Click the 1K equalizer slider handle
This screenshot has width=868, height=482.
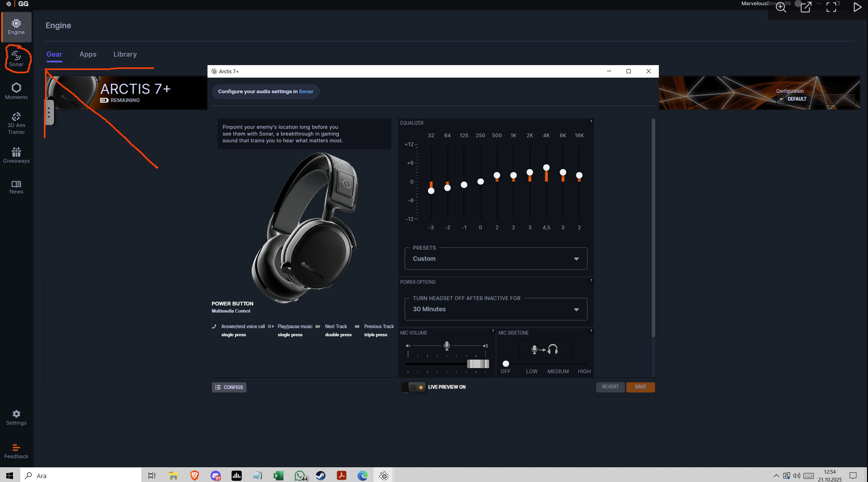[513, 176]
